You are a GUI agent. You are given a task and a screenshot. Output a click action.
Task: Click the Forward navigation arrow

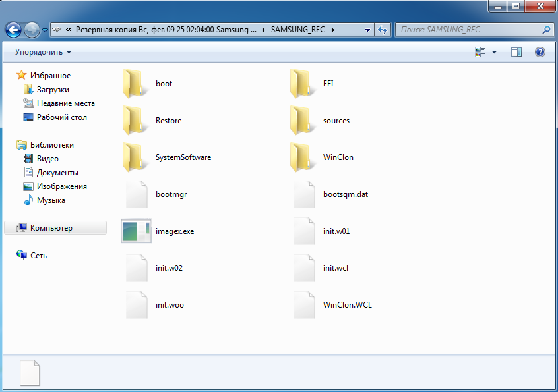click(x=32, y=30)
